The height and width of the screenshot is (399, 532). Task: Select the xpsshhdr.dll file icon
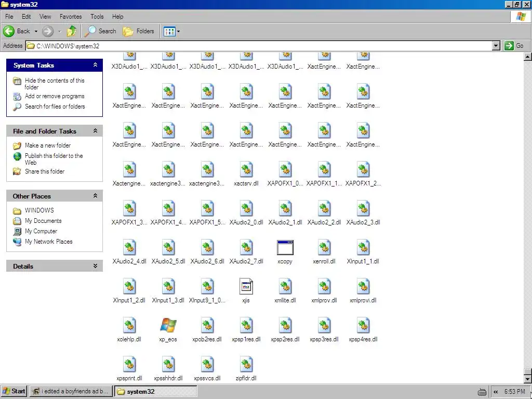pos(168,364)
